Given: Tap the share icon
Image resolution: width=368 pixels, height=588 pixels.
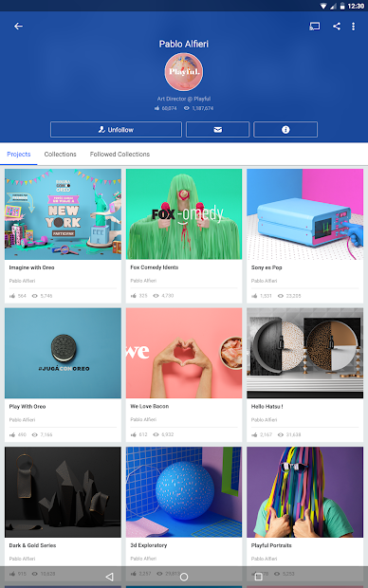Looking at the screenshot, I should (x=337, y=27).
